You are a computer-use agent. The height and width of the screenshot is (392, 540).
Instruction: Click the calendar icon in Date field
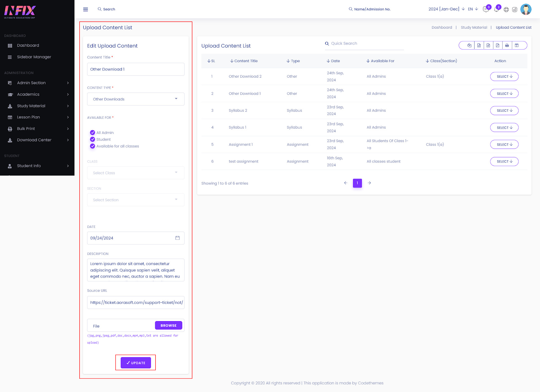(x=178, y=238)
